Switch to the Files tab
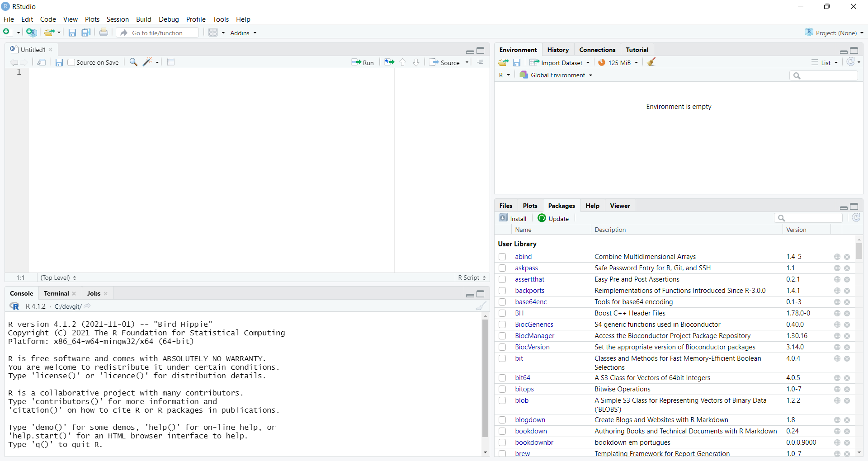The width and height of the screenshot is (868, 461). click(x=506, y=206)
